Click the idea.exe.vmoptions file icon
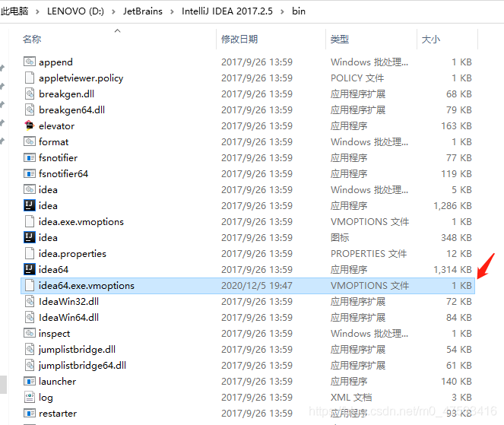504x425 pixels. [30, 221]
